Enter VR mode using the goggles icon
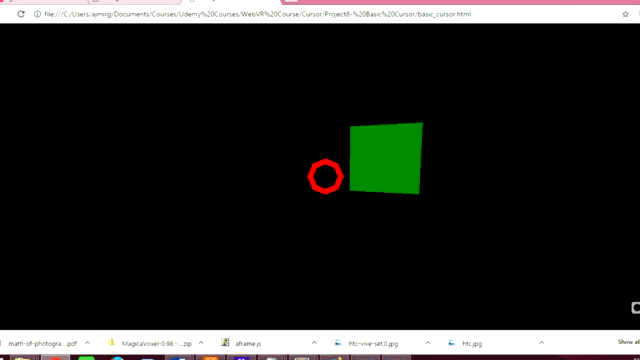 tap(636, 308)
